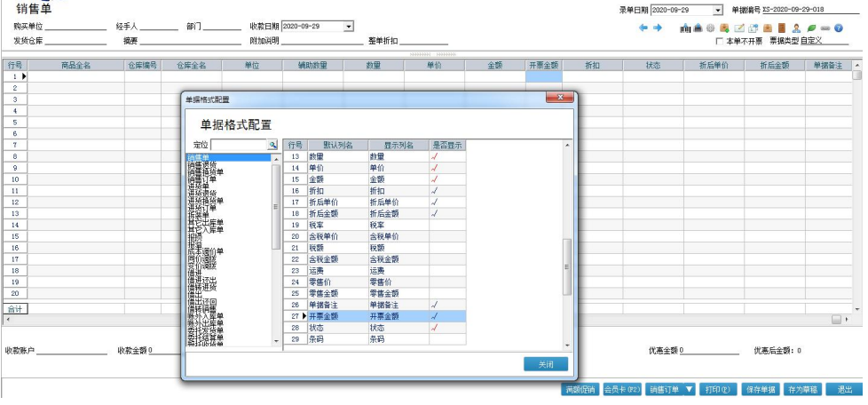Enable 是否显示 for the 税率 row
The width and height of the screenshot is (868, 405).
[446, 226]
